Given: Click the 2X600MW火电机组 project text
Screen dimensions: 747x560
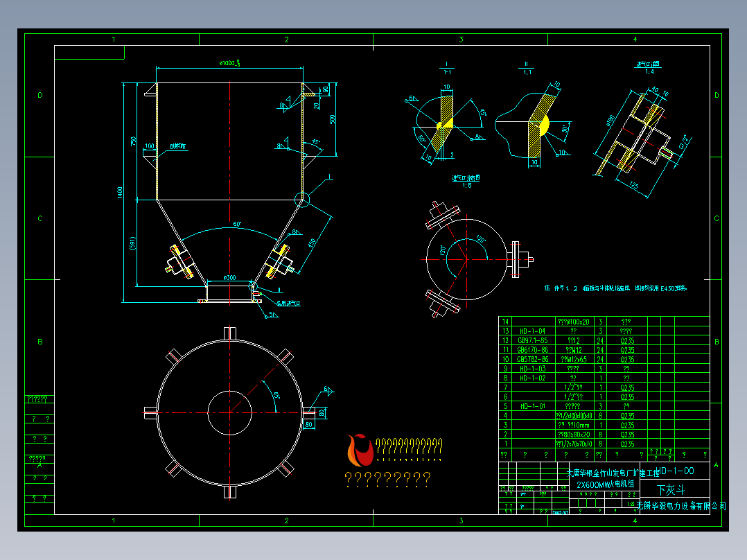Looking at the screenshot, I should 606,484.
